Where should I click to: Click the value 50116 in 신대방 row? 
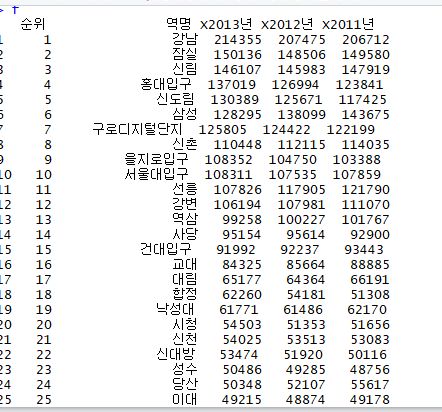367,355
